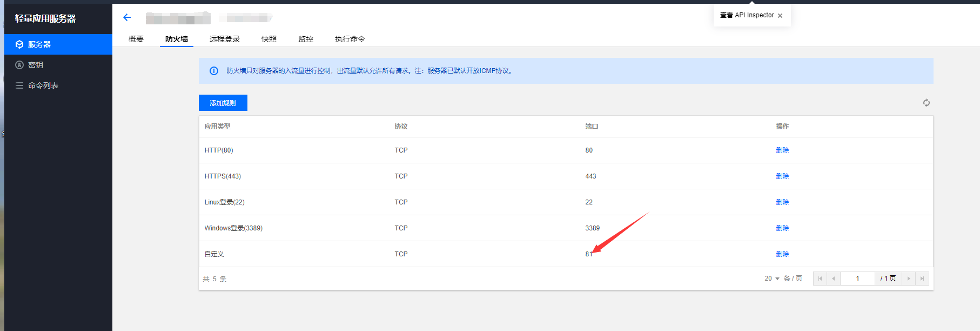Go back using the blue arrow icon
Viewport: 980px width, 331px height.
tap(127, 17)
